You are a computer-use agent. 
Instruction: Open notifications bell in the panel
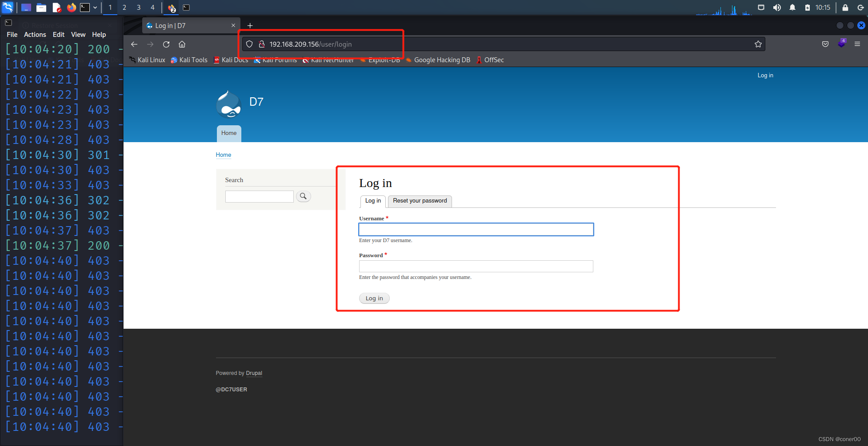tap(792, 8)
